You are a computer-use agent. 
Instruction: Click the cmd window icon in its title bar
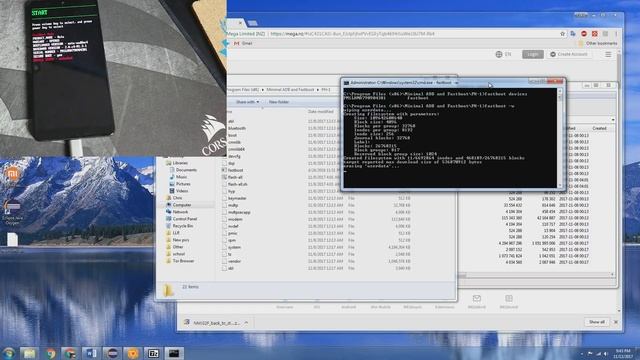[346, 83]
